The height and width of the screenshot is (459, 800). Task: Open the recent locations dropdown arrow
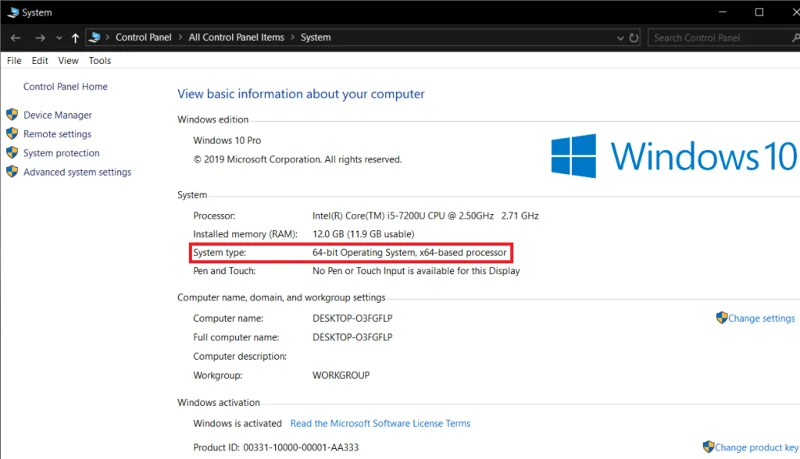[59, 38]
